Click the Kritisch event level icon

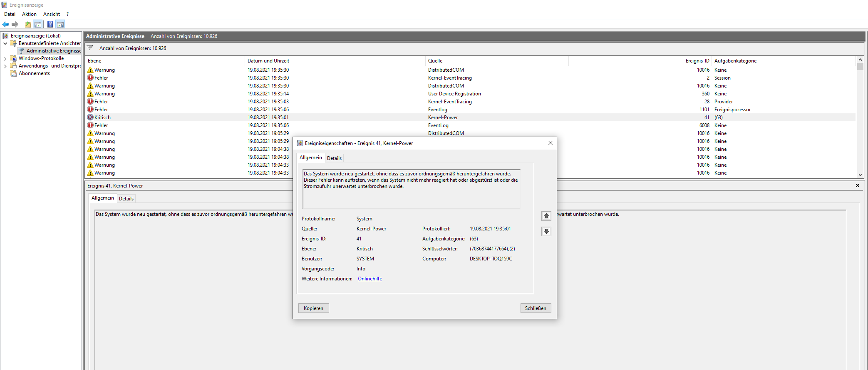(x=90, y=117)
